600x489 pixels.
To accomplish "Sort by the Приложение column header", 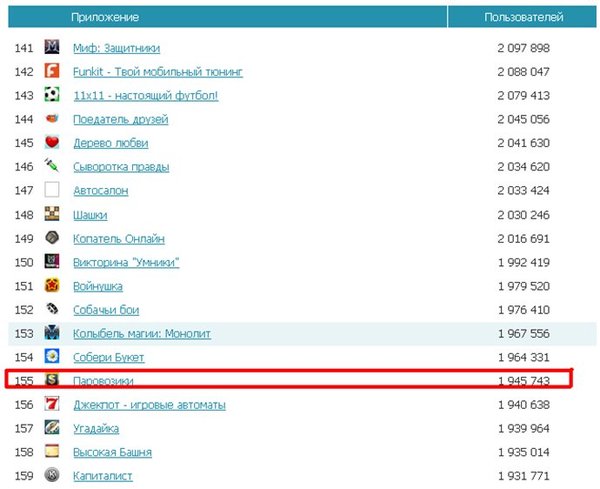I will [x=105, y=18].
